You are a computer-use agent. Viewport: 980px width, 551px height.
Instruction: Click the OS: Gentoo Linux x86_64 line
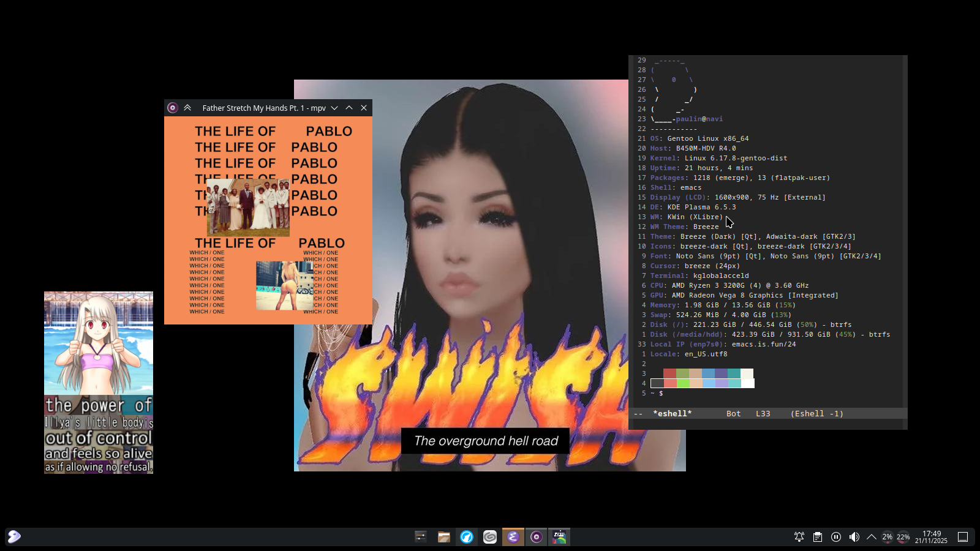[x=699, y=138]
